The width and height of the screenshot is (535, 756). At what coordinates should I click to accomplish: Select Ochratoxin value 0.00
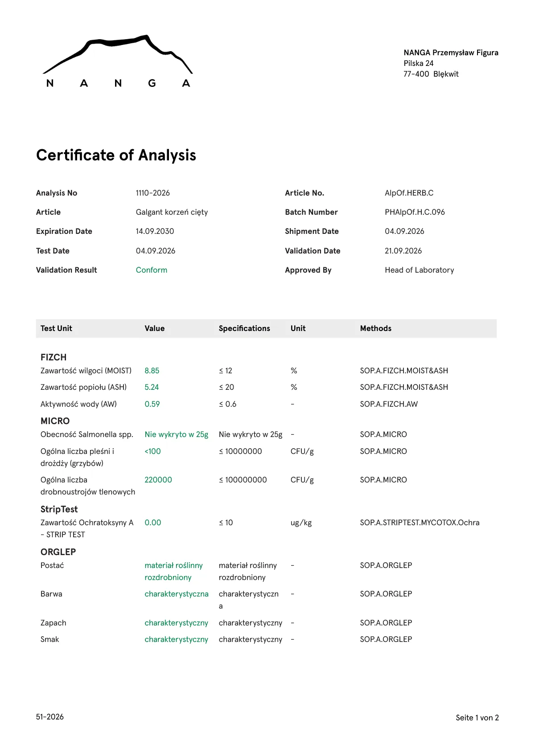(153, 523)
